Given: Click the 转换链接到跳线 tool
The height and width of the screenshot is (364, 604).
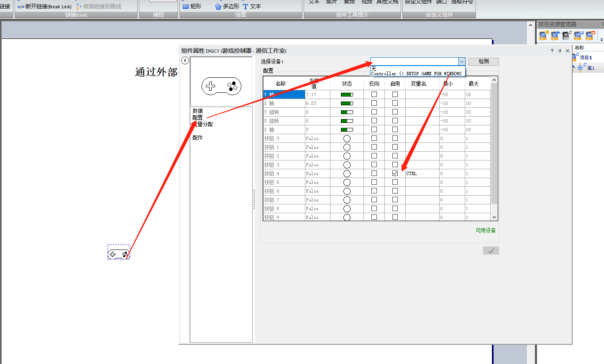Looking at the screenshot, I should [x=99, y=6].
